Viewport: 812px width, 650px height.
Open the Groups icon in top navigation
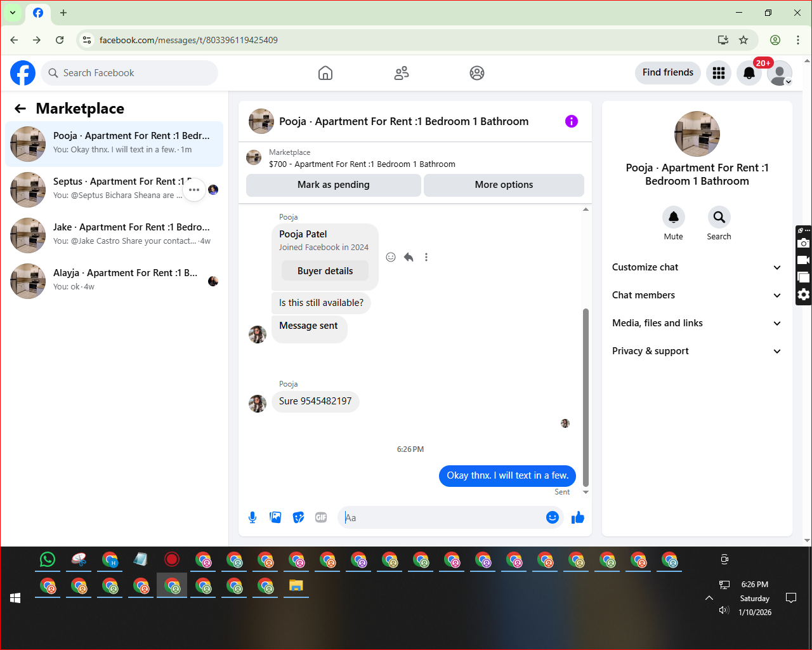[477, 73]
